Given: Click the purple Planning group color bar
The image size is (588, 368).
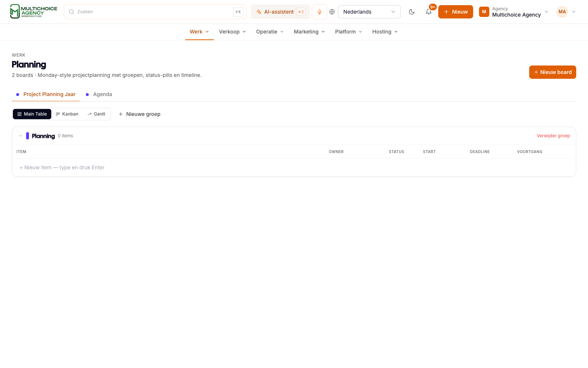Looking at the screenshot, I should tap(28, 136).
